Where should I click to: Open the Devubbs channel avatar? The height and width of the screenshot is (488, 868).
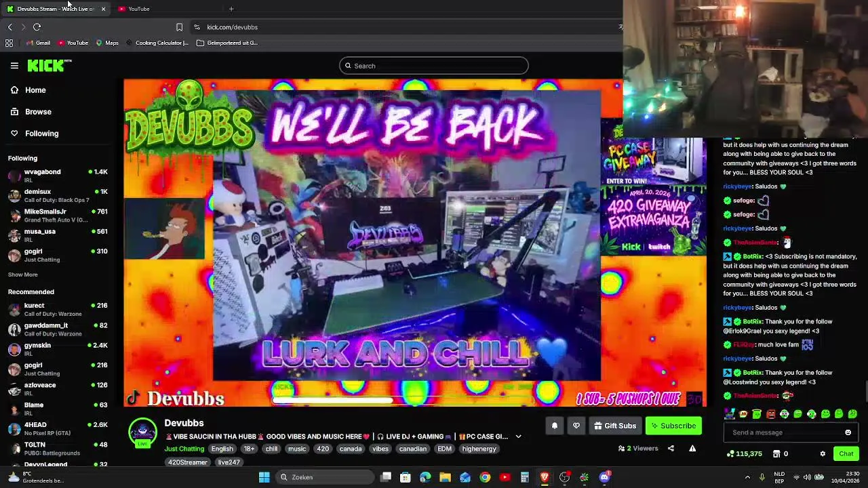[x=142, y=432]
